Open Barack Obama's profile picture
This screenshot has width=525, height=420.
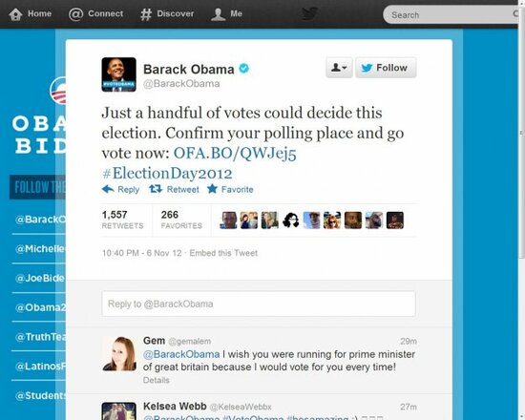point(119,74)
